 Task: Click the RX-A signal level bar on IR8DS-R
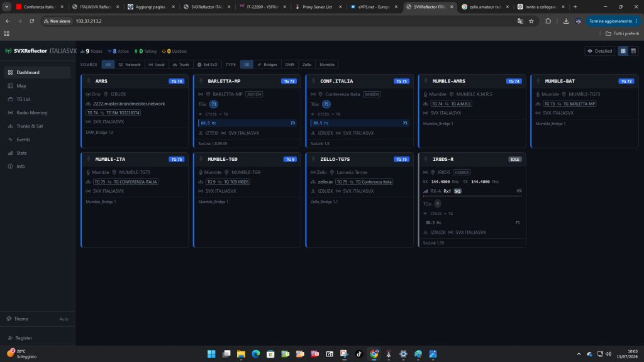472,196
